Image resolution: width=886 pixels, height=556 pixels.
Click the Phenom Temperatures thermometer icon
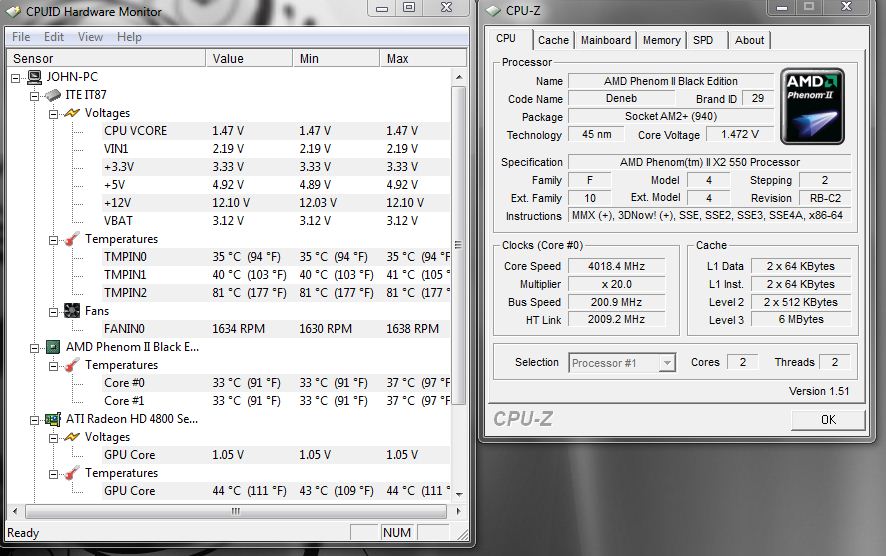tap(72, 365)
